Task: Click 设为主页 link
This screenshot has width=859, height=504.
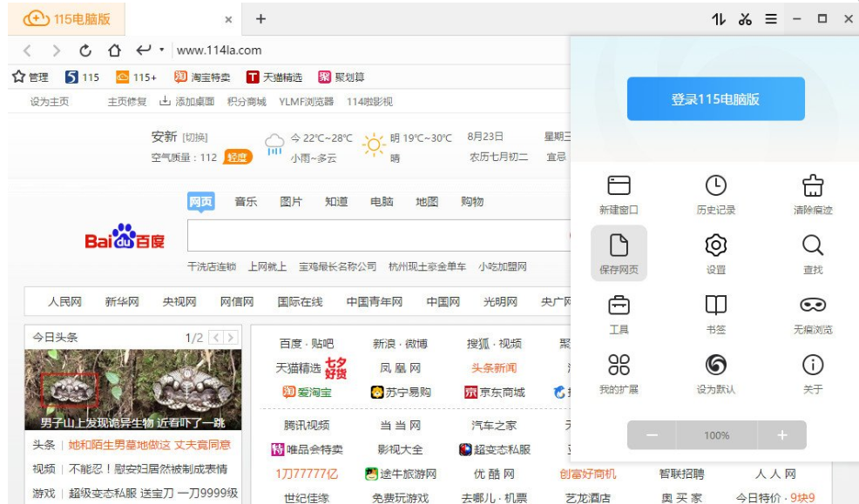Action: point(50,102)
